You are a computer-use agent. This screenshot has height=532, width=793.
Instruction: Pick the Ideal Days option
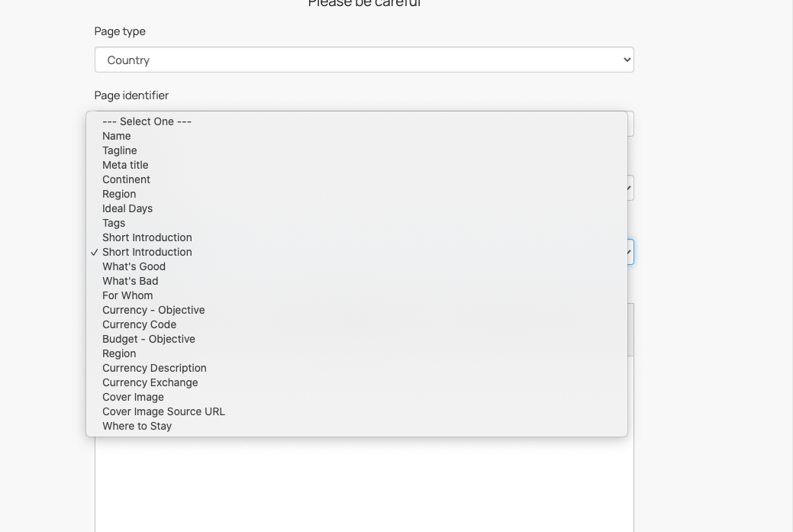(356, 208)
